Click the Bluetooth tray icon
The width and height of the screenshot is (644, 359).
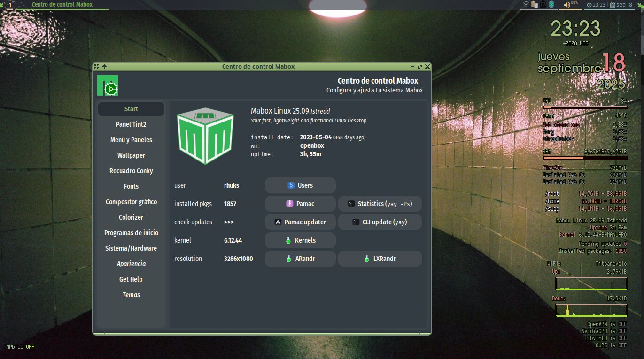pos(551,5)
